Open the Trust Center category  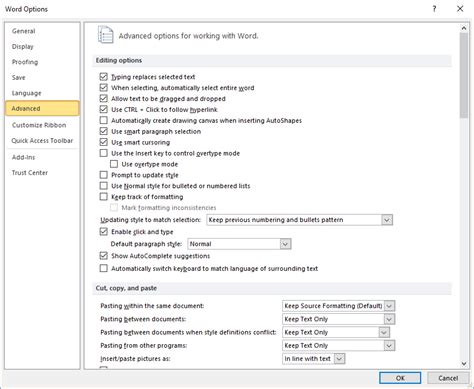click(x=42, y=173)
